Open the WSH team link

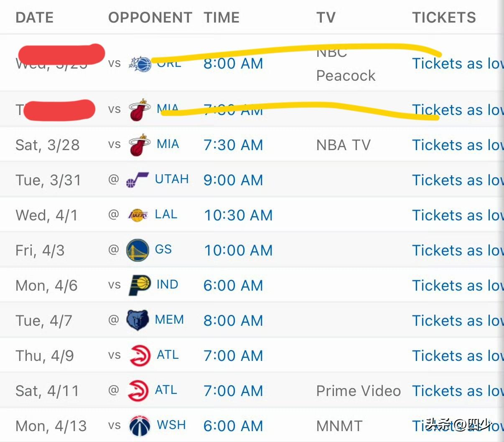coord(171,425)
